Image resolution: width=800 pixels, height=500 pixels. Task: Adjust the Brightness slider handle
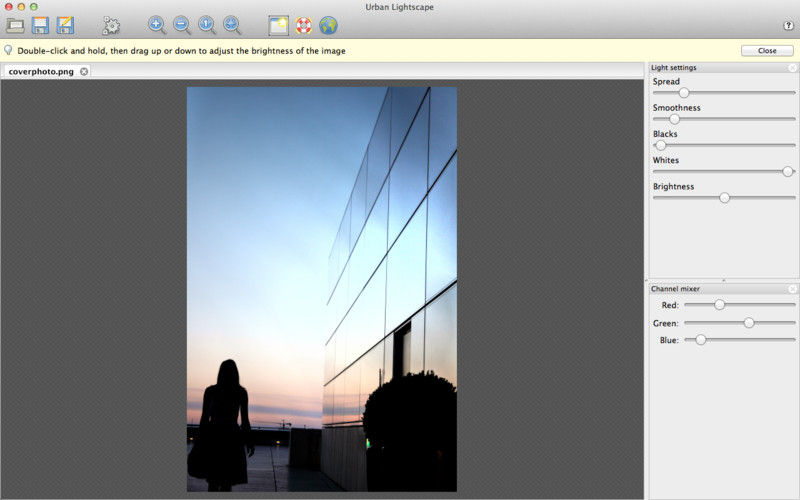point(724,198)
